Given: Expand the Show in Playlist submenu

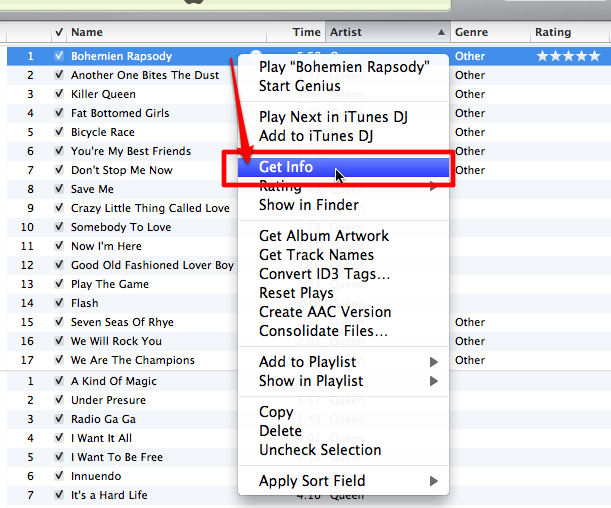Looking at the screenshot, I should (x=434, y=381).
